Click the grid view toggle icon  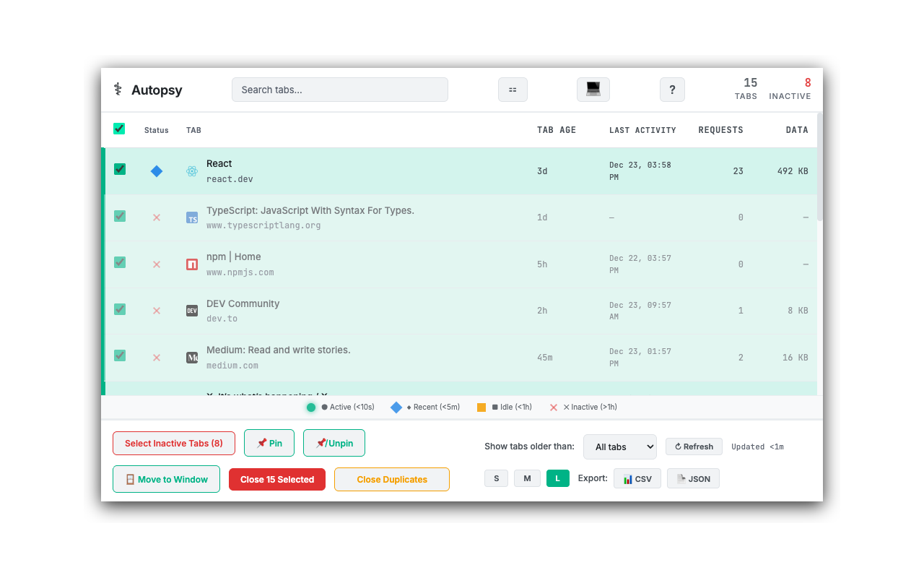coord(513,89)
